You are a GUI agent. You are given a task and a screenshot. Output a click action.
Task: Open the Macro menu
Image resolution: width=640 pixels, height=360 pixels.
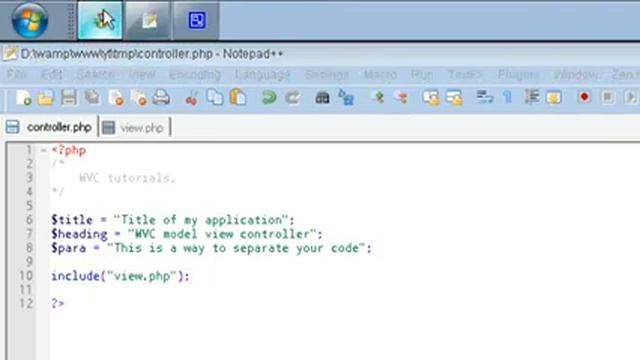click(380, 75)
